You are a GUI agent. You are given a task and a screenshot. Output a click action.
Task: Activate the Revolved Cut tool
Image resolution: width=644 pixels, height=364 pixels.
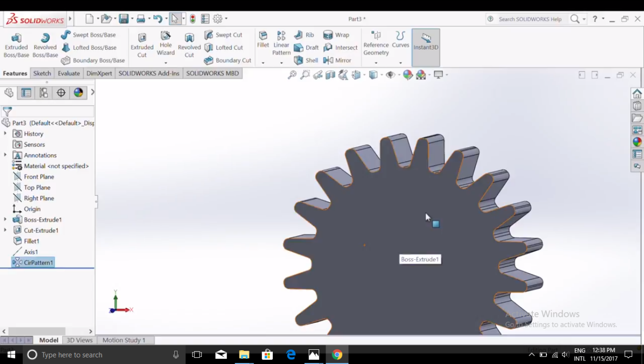[x=189, y=45]
